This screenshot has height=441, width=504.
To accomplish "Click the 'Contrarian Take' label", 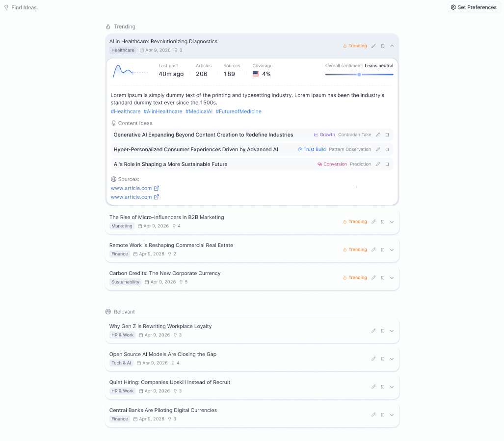I will 354,135.
